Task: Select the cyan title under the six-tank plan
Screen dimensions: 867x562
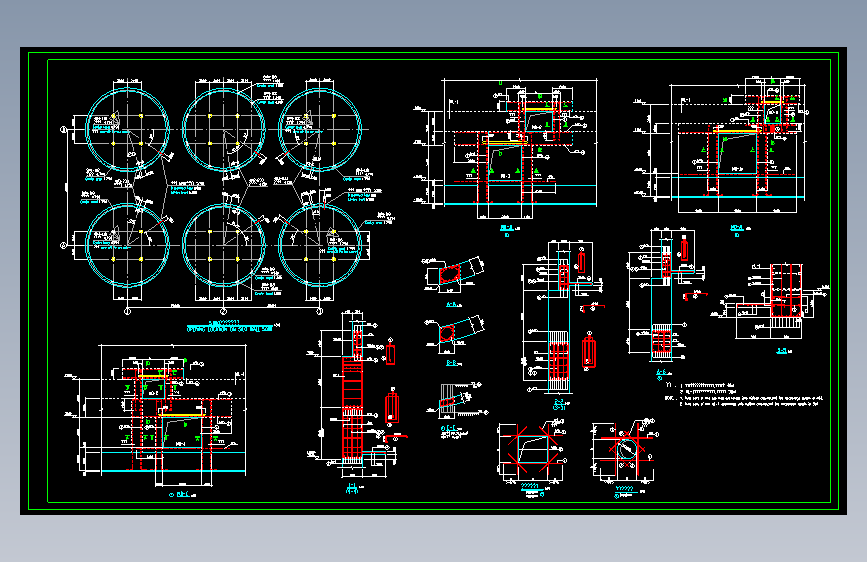Action: click(x=229, y=326)
